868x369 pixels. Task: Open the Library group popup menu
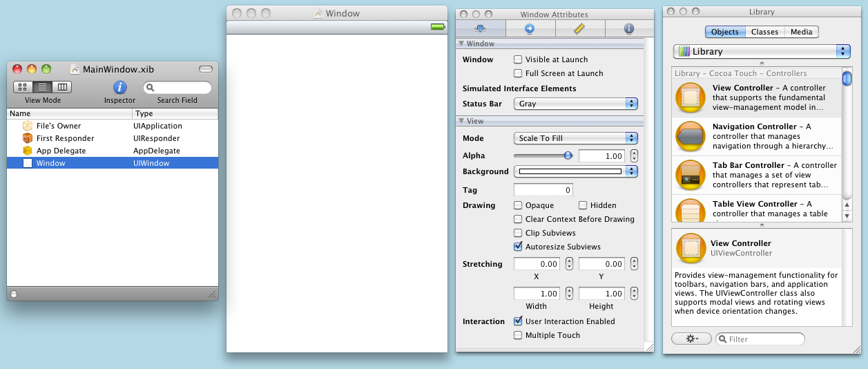pos(762,52)
